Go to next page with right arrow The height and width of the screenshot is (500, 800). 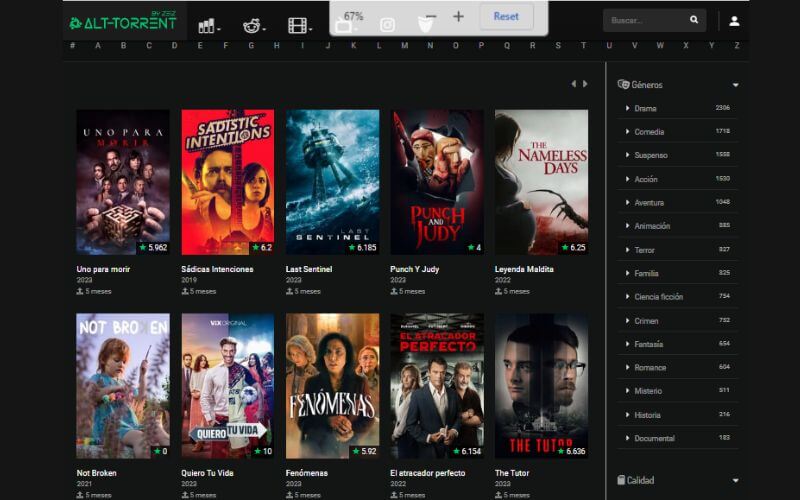click(586, 84)
